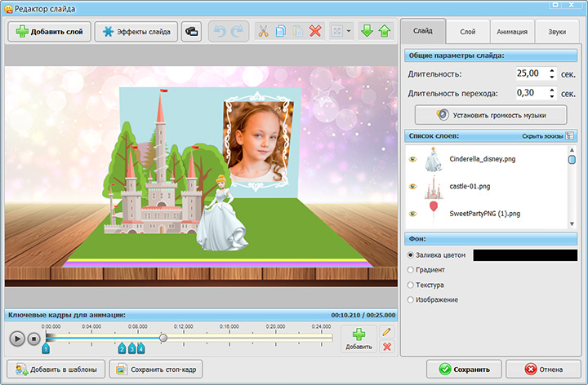Click the thumbnails toggle icon beside Скрыть эскизы
588x385 pixels.
point(570,136)
